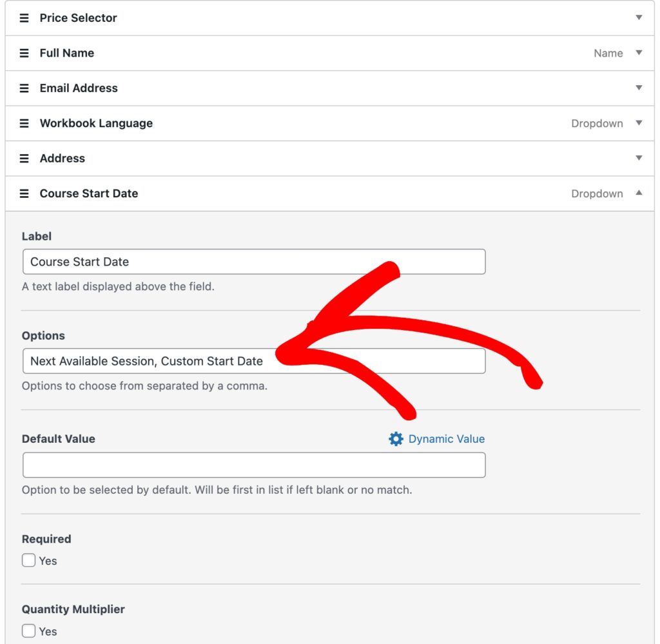The height and width of the screenshot is (644, 660).
Task: Expand the Email Address field arrow
Action: coord(639,88)
